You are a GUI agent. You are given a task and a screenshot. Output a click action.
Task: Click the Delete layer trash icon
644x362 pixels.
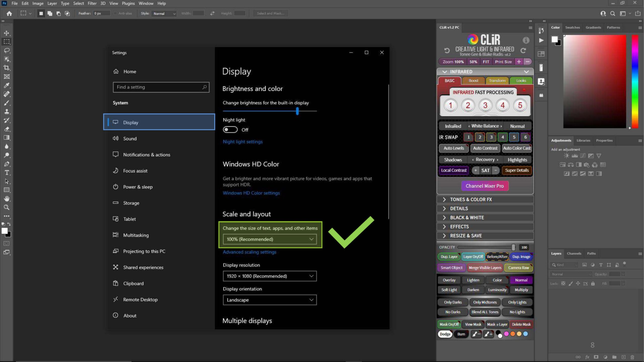tap(632, 357)
